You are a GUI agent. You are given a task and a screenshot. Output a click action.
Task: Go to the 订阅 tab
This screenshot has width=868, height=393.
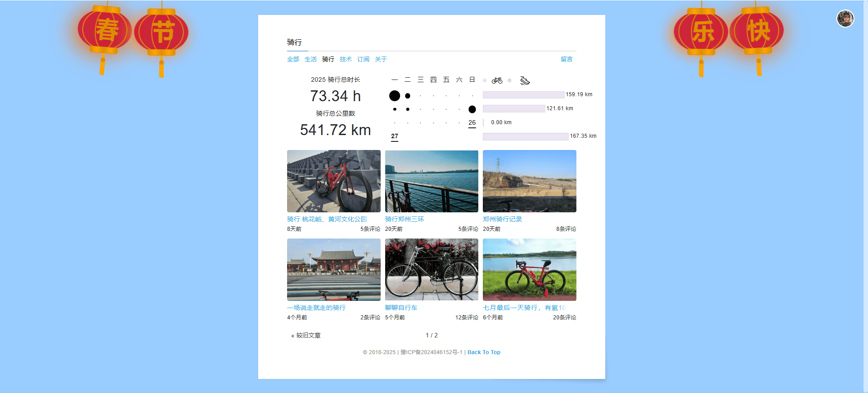pos(363,59)
